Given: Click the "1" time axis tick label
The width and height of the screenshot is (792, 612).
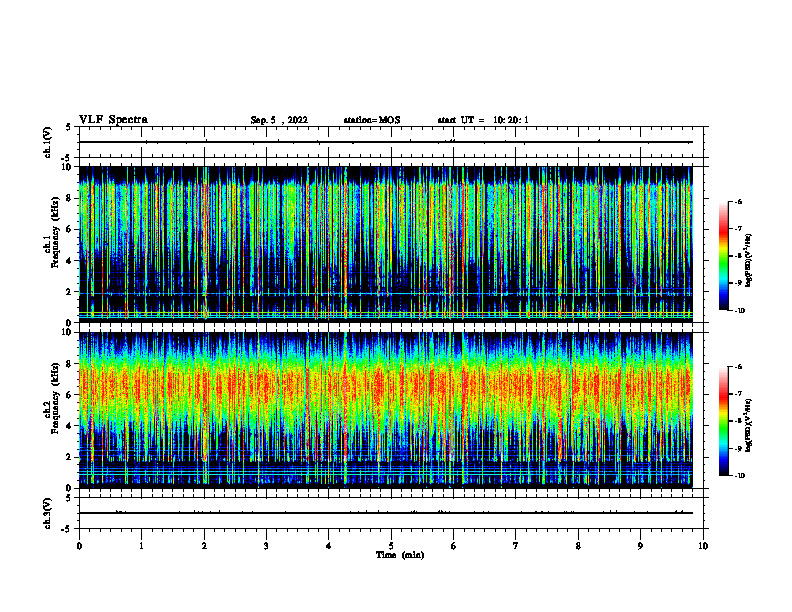Looking at the screenshot, I should point(141,546).
